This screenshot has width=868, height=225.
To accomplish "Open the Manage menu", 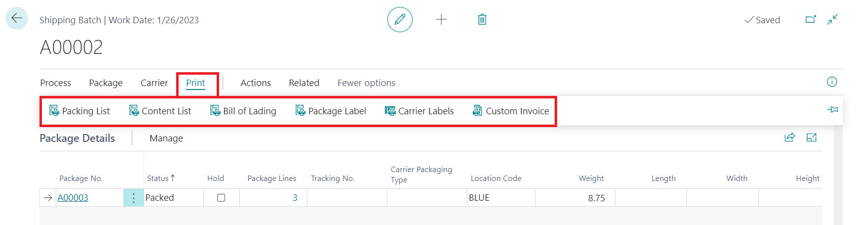I will (166, 138).
